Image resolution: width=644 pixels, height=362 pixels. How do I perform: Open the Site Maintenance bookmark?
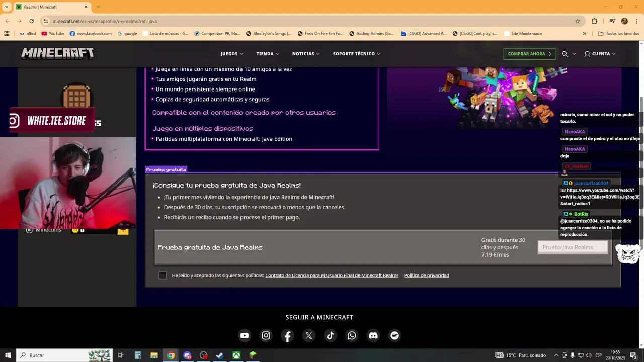click(x=523, y=34)
